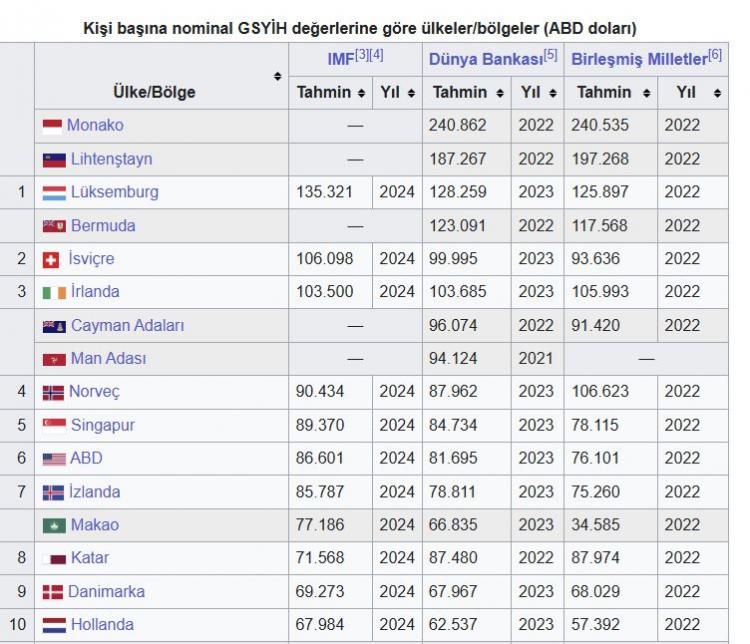Click the Switzerland flag next to İsviçre
This screenshot has height=644, width=750.
click(52, 259)
